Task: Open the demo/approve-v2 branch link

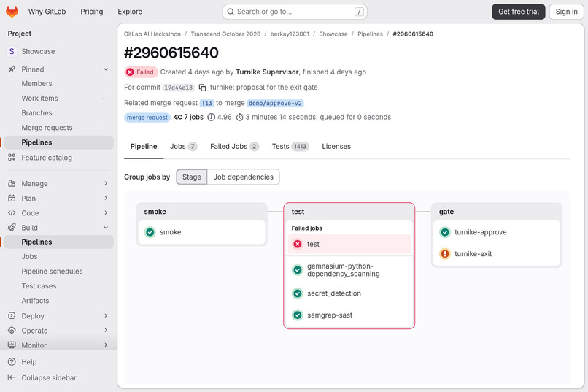Action: (x=275, y=103)
